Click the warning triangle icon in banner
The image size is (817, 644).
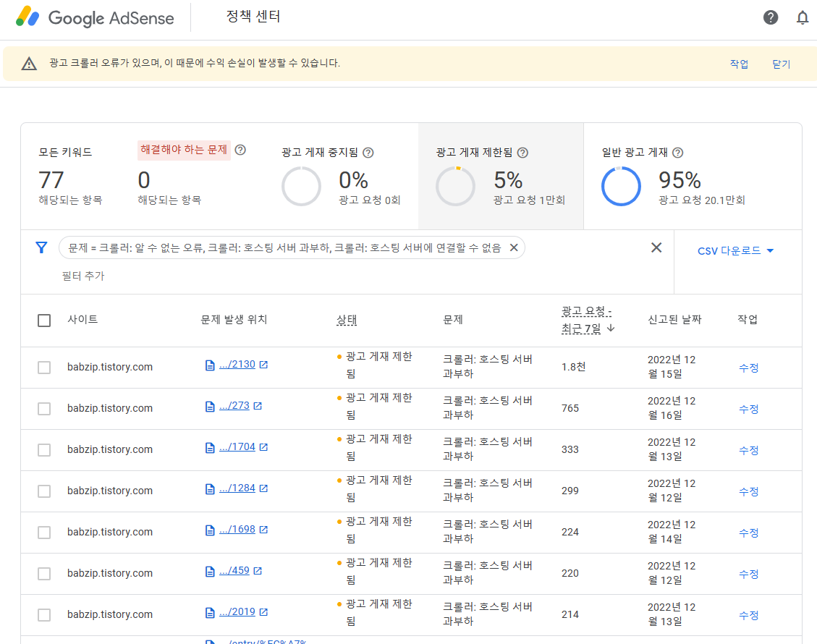pos(29,64)
